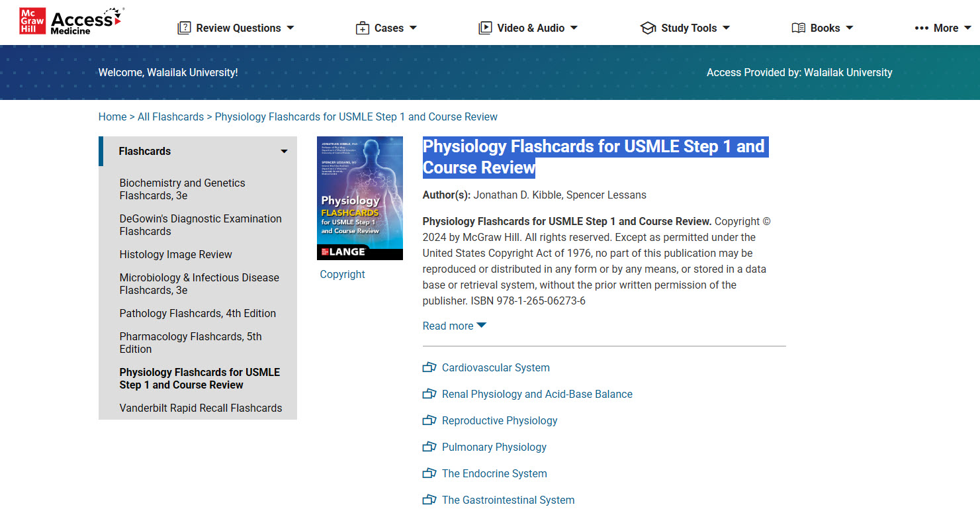Click the Author(s) Jonathan D. Kibble line
The image size is (980, 515).
pyautogui.click(x=535, y=195)
